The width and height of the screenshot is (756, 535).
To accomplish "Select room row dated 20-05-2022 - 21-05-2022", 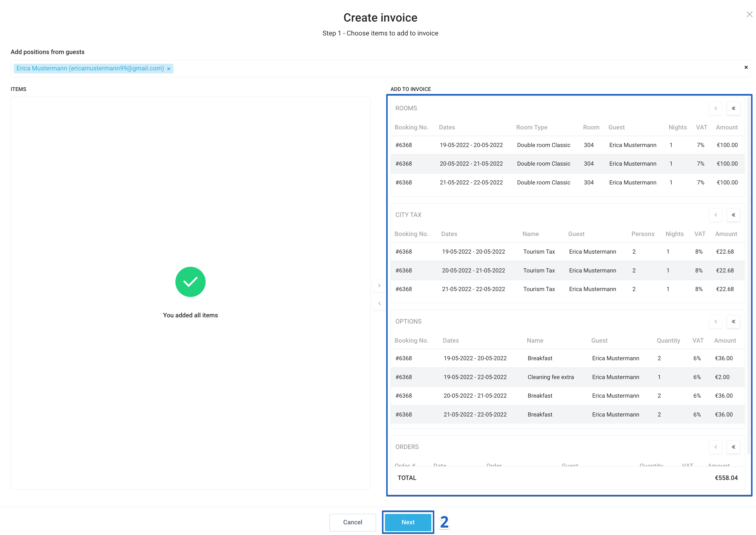I will tap(567, 164).
